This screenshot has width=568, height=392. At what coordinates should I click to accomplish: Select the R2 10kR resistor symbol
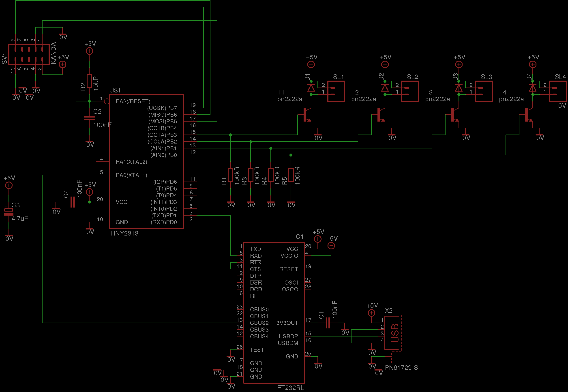(x=89, y=81)
